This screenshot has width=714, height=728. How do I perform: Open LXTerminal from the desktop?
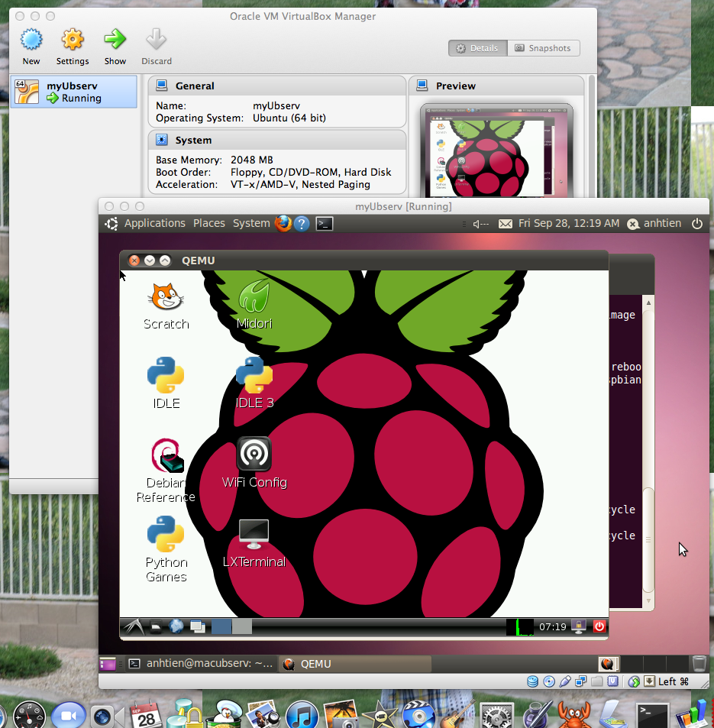(x=254, y=532)
